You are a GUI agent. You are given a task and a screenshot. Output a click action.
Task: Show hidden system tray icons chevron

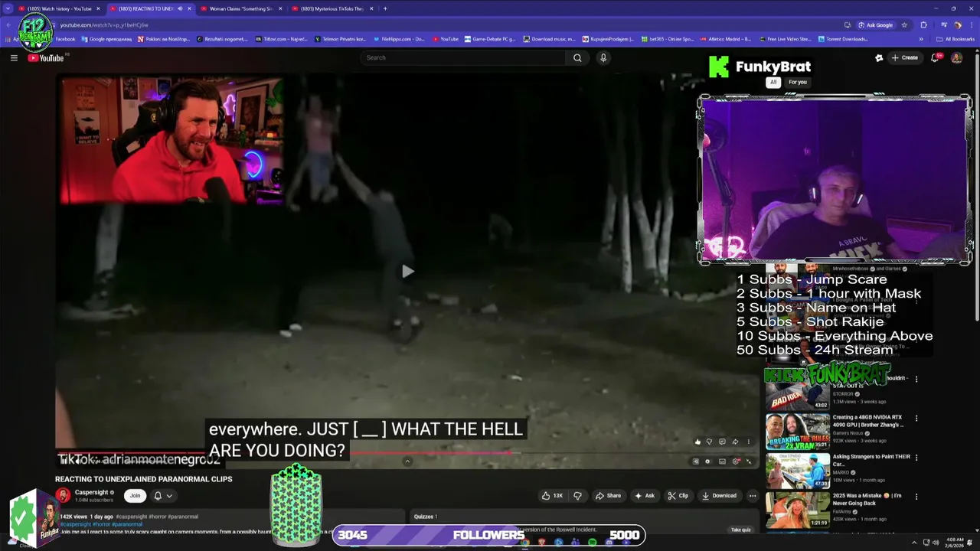click(x=913, y=543)
